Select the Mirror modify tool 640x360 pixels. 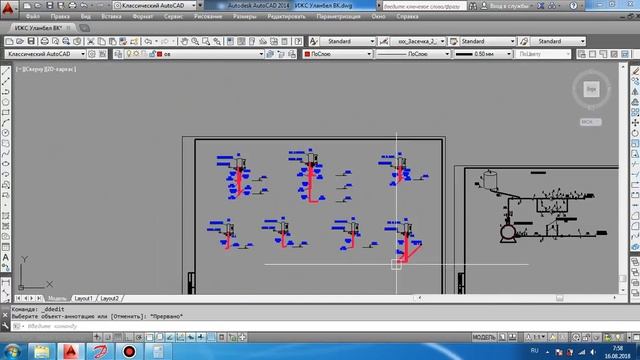click(635, 92)
